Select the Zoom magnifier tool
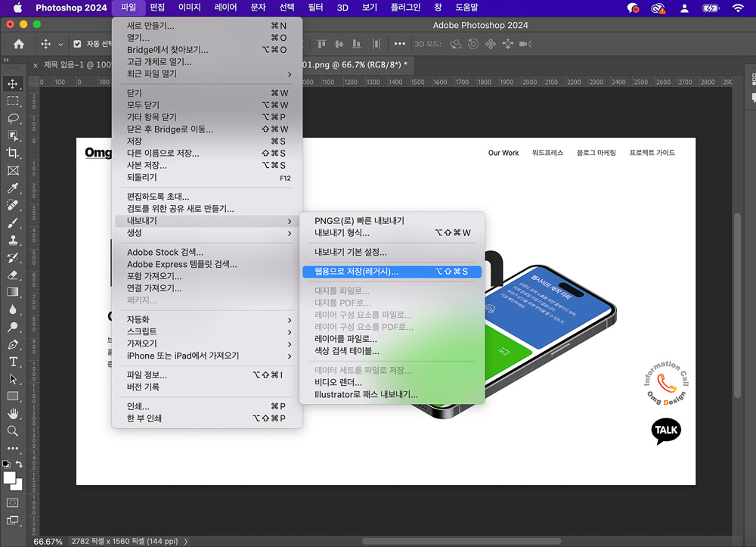 13,430
